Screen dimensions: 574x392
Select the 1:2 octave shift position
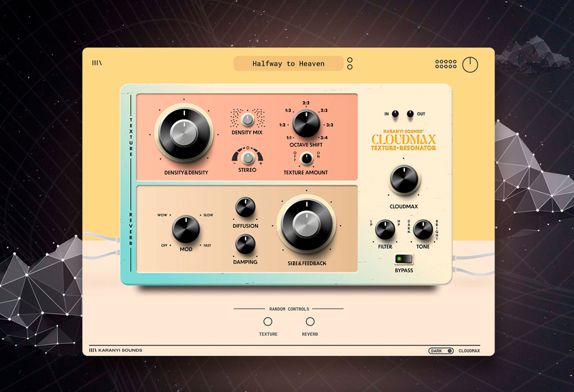pos(283,125)
